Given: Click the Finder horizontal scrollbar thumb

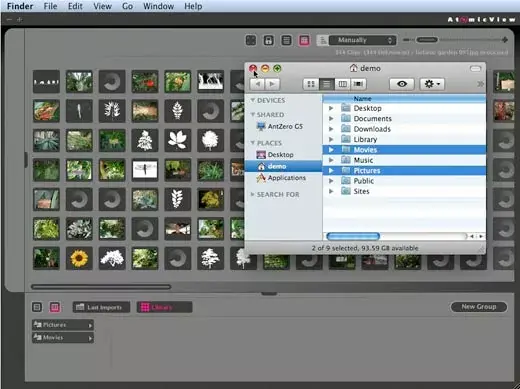Looking at the screenshot, I should click(353, 236).
